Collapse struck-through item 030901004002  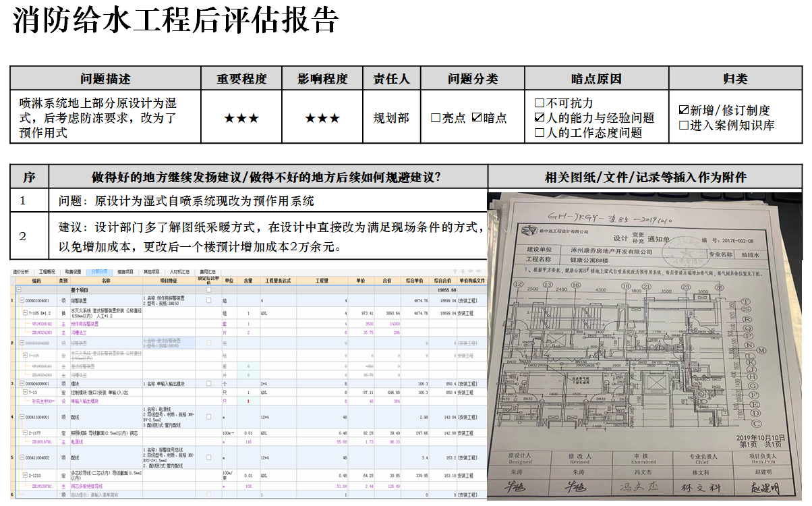[22, 342]
